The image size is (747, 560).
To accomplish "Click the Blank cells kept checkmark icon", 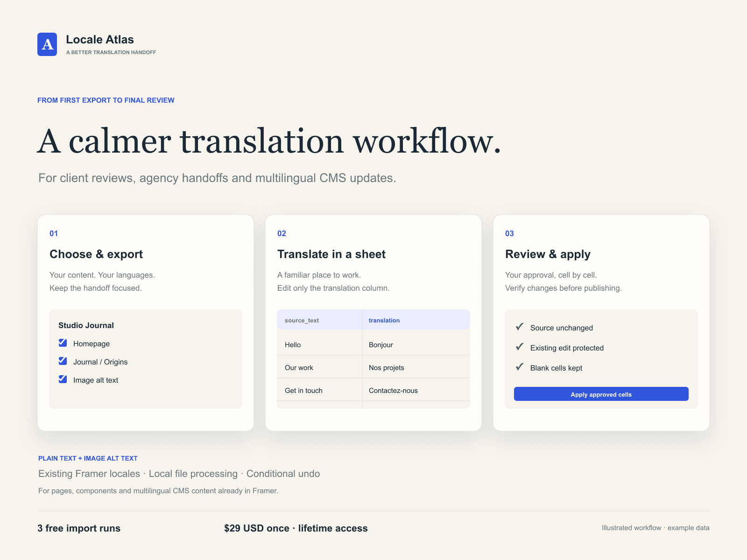I will coord(520,367).
